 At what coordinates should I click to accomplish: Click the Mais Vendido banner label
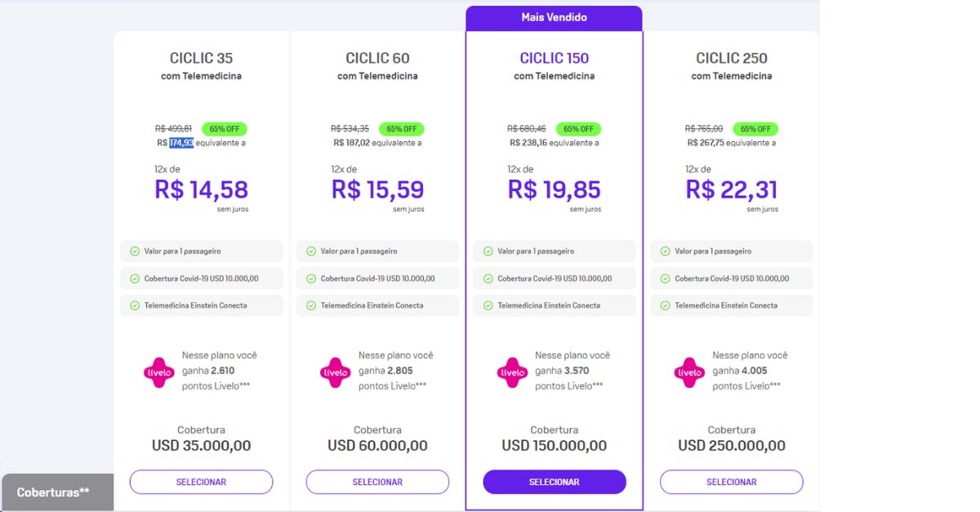pos(555,17)
